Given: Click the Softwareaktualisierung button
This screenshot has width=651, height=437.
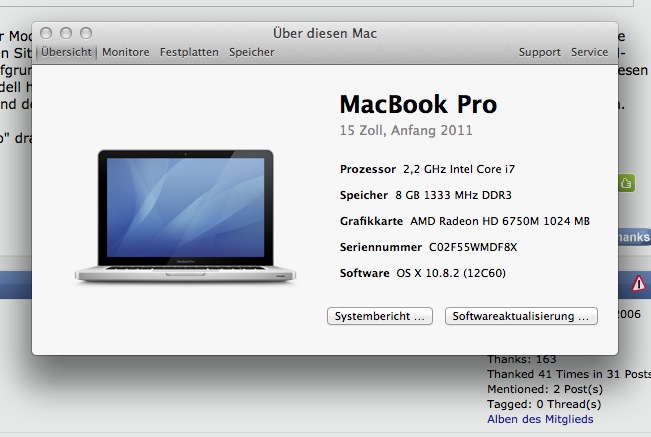Looking at the screenshot, I should click(x=521, y=316).
